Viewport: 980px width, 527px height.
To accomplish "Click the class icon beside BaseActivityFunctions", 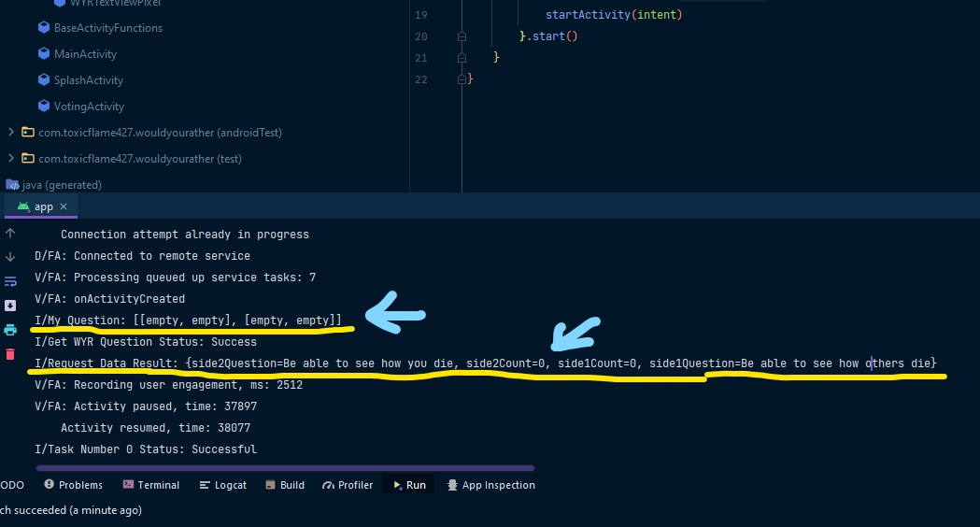I will (44, 27).
